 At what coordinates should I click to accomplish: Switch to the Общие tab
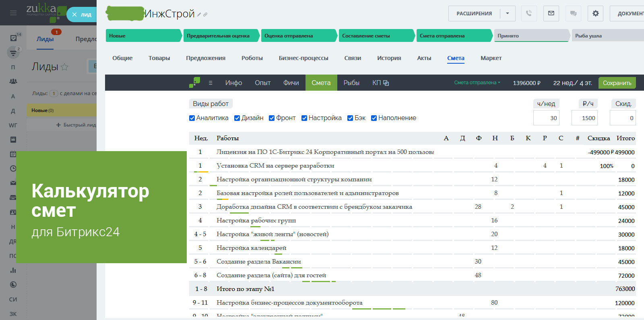[x=122, y=58]
